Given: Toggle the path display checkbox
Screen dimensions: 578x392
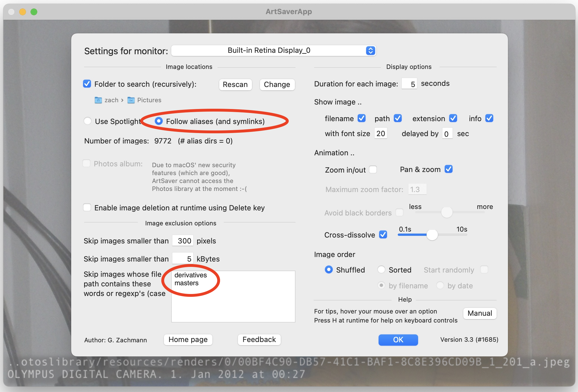Looking at the screenshot, I should [x=398, y=118].
